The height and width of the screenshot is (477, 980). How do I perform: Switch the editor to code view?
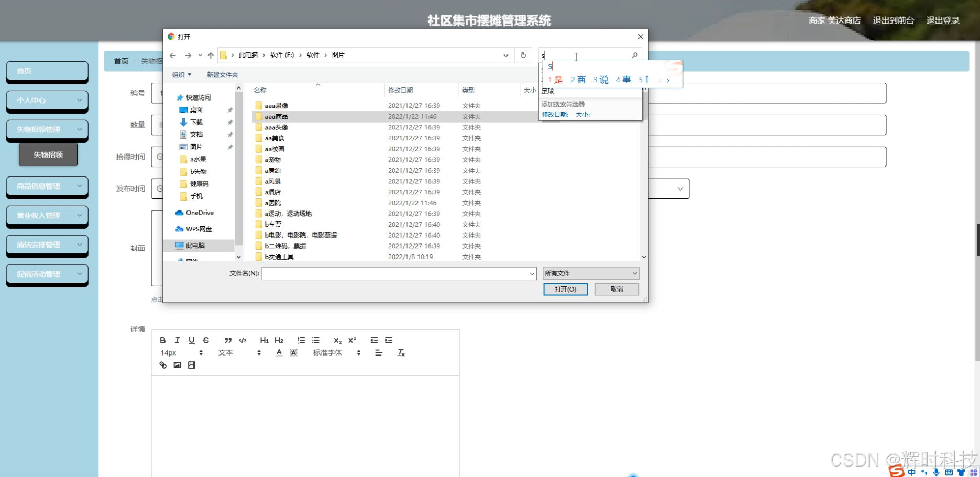pyautogui.click(x=242, y=340)
